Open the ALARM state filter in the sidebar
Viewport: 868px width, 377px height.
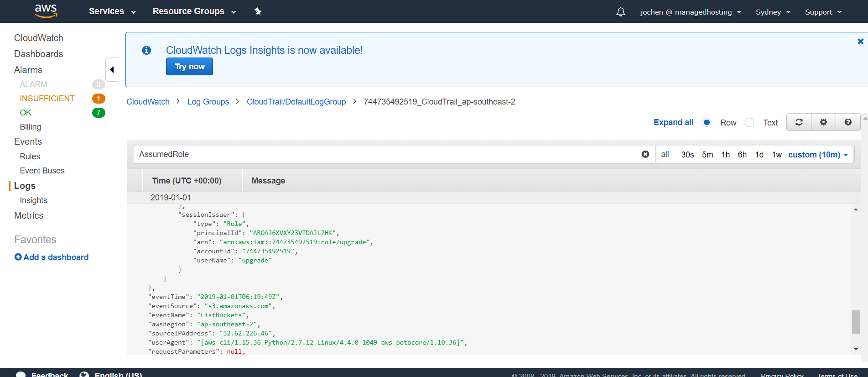pos(33,84)
